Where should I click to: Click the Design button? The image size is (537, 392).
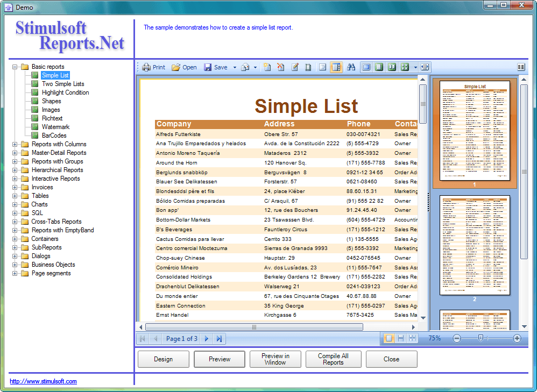tap(164, 359)
